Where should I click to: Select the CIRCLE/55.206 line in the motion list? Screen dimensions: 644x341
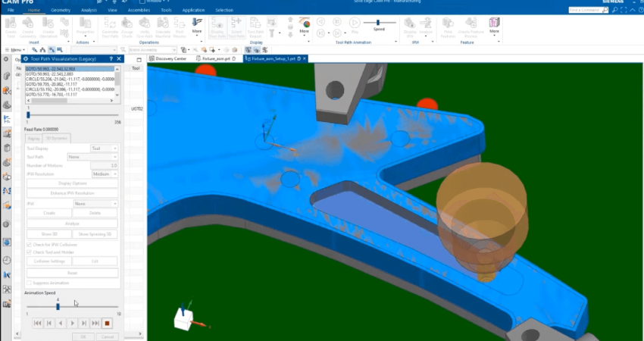click(x=70, y=80)
